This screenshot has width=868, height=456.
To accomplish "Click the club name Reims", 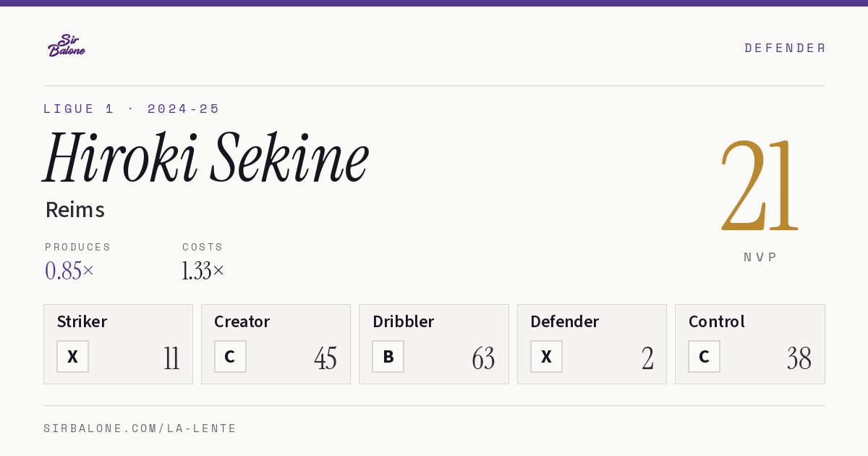I will pyautogui.click(x=75, y=210).
